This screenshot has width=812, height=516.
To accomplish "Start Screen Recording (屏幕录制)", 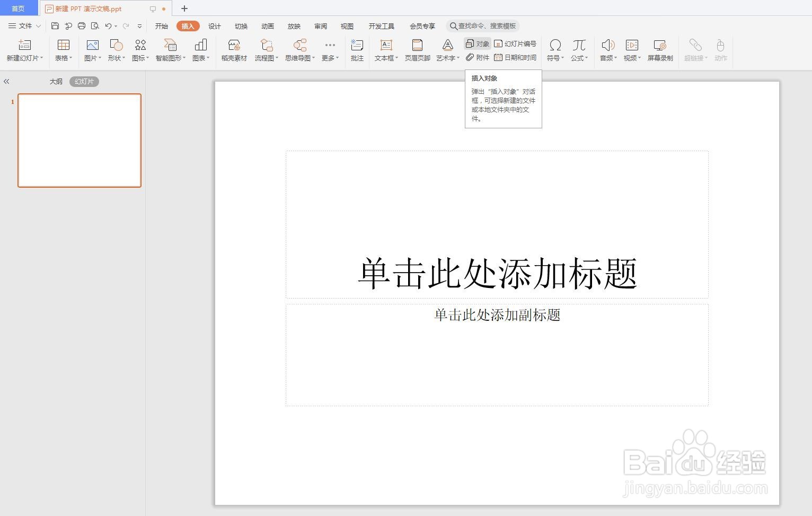I will (x=660, y=50).
